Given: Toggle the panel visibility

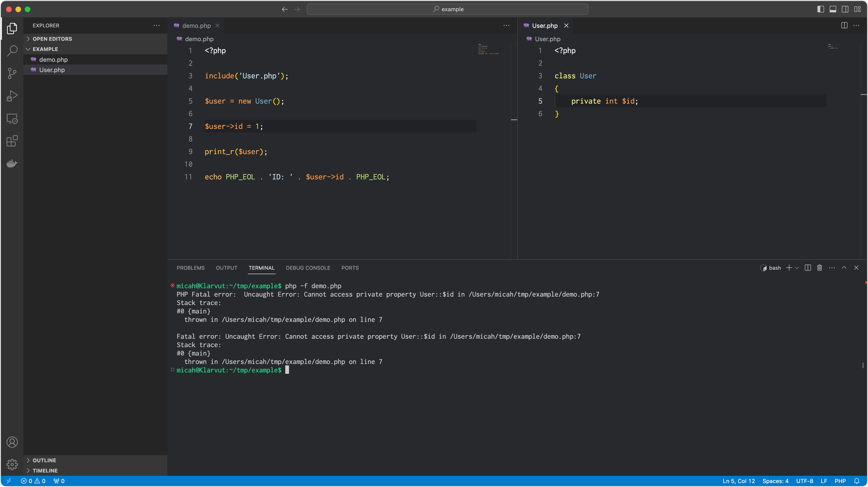Looking at the screenshot, I should coord(833,9).
